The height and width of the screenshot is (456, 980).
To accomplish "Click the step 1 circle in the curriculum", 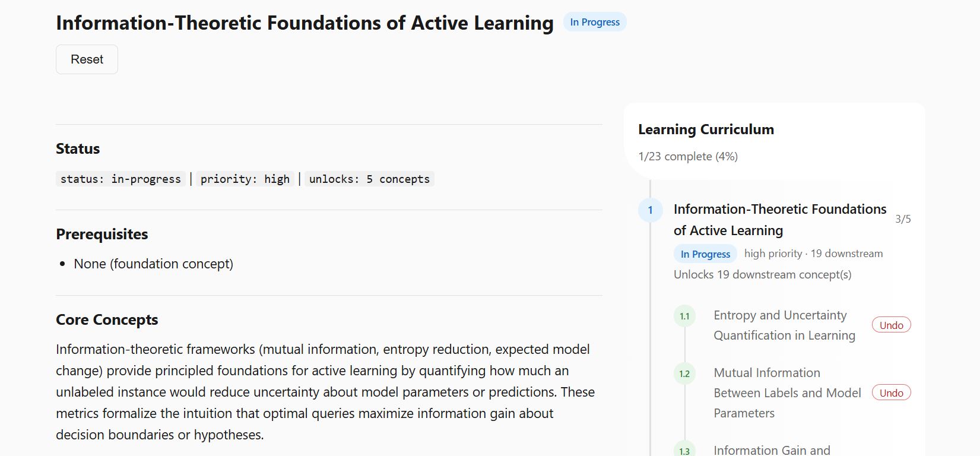I will pos(650,210).
